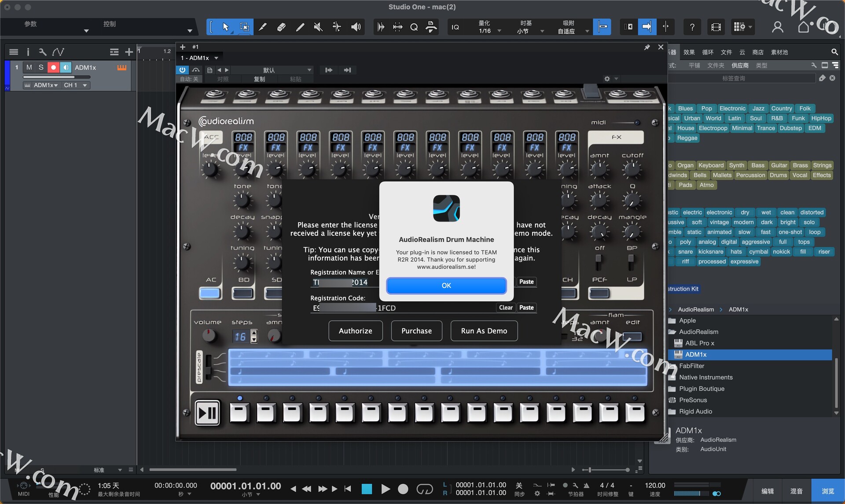Open CH 1 channel dropdown
The image size is (845, 504).
(x=75, y=85)
